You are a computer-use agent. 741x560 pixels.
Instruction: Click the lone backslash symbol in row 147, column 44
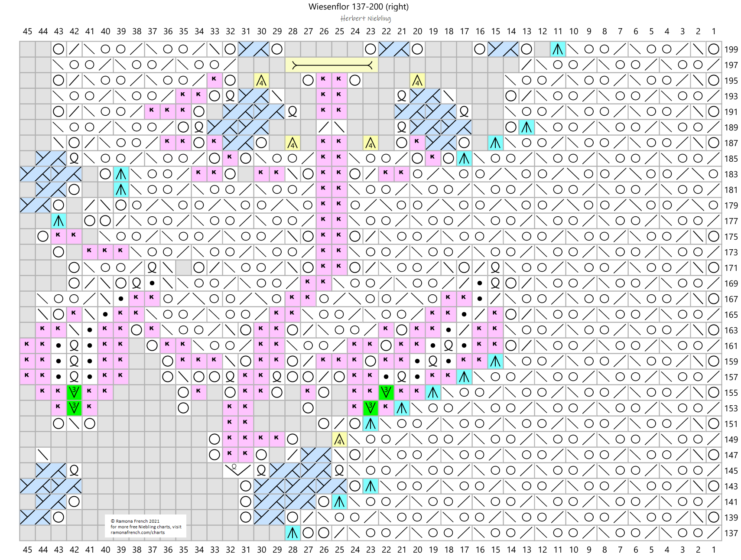pyautogui.click(x=43, y=455)
